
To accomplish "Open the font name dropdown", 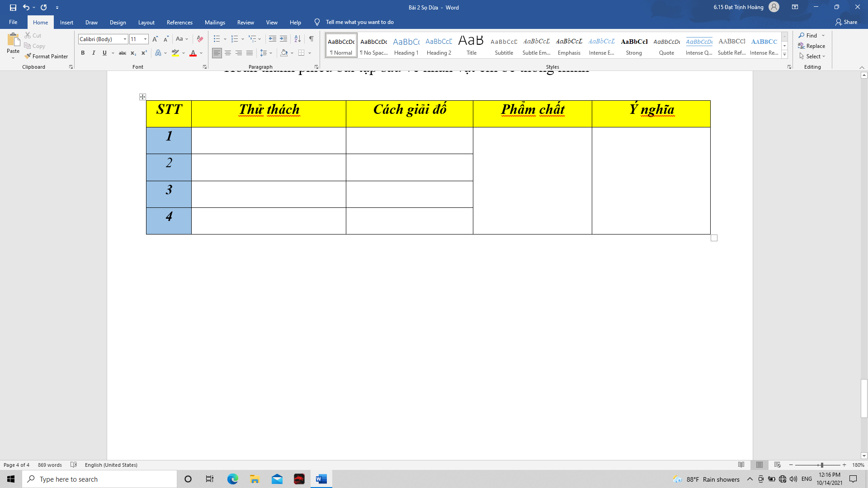I will click(125, 39).
